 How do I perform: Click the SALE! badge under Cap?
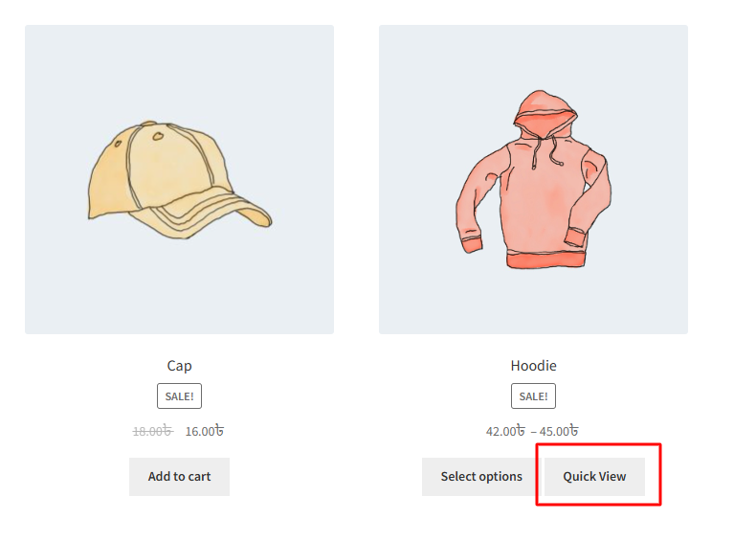tap(179, 396)
